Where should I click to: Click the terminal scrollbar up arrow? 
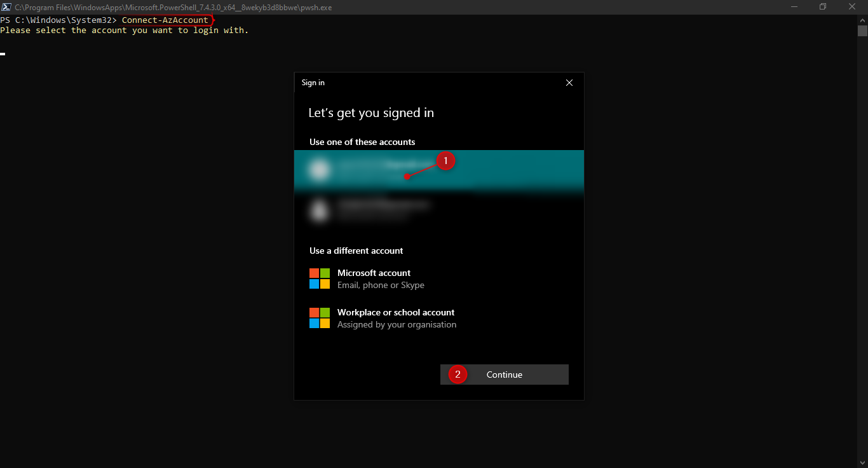pyautogui.click(x=862, y=20)
